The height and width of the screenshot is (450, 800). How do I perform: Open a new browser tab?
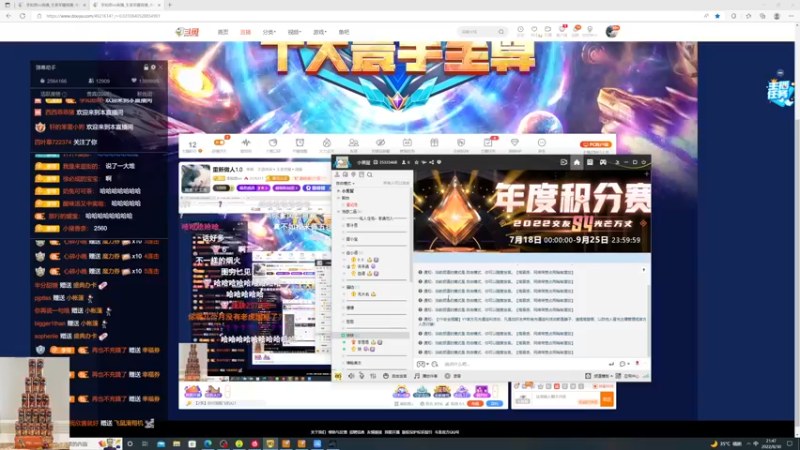pyautogui.click(x=170, y=5)
